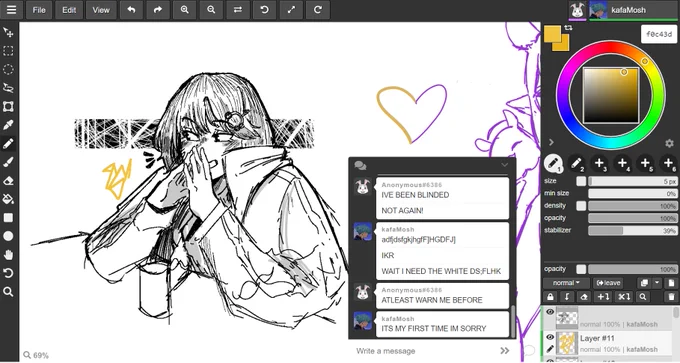Delete the layer with trash icon

(x=671, y=297)
